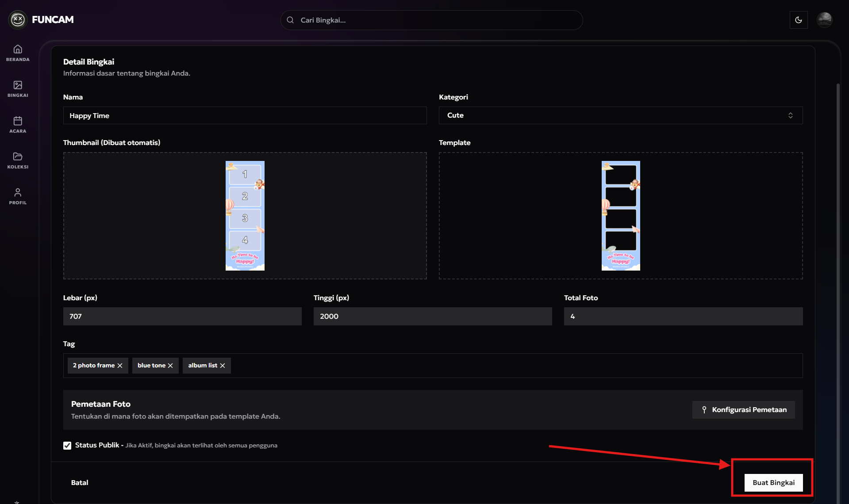
Task: Click the Nama field with Happy Time
Action: (245, 115)
